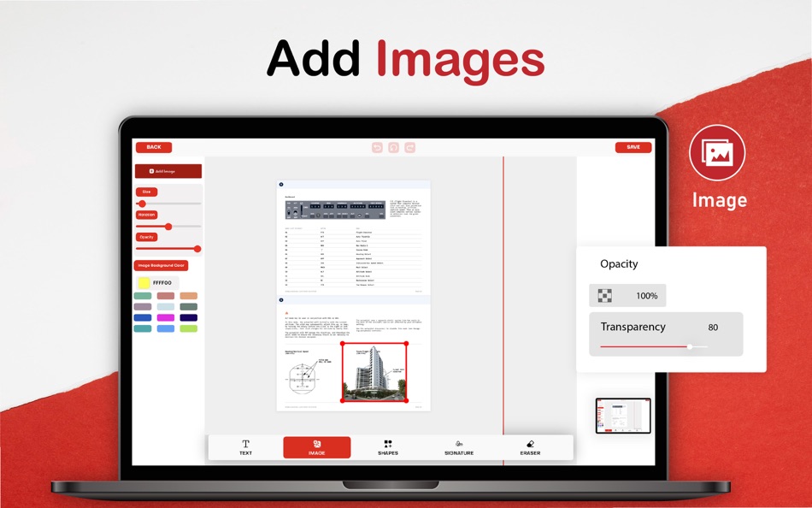Viewport: 812px width, 508px height.
Task: Click the small laptop preview thumbnail
Action: pos(623,416)
